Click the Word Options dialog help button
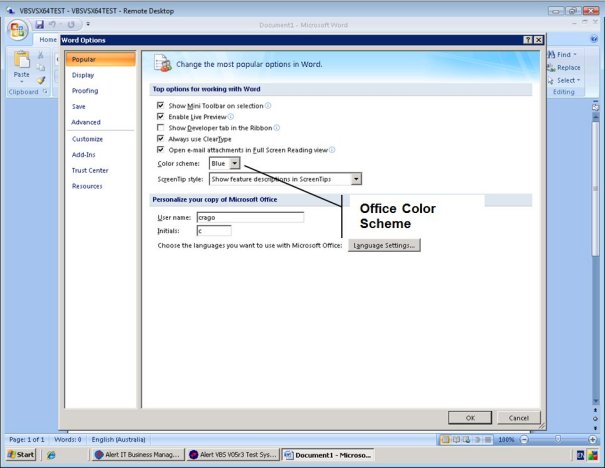605x468 pixels. point(528,40)
